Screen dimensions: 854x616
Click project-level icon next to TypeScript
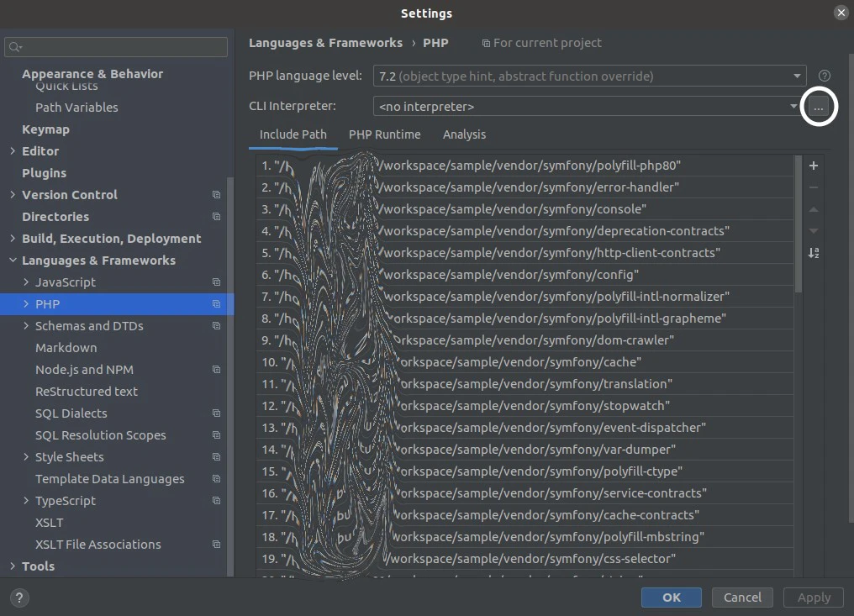(216, 501)
